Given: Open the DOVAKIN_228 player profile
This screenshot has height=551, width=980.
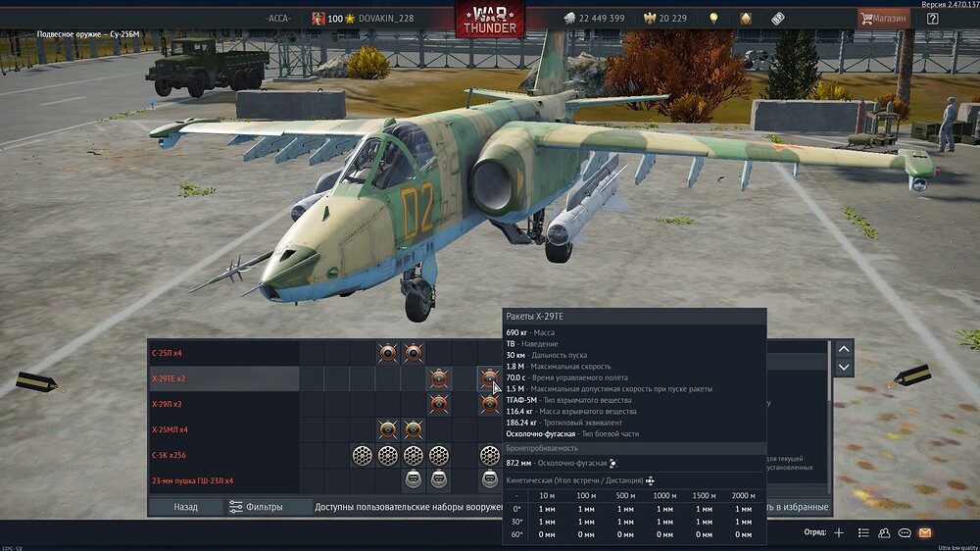Looking at the screenshot, I should pos(385,18).
